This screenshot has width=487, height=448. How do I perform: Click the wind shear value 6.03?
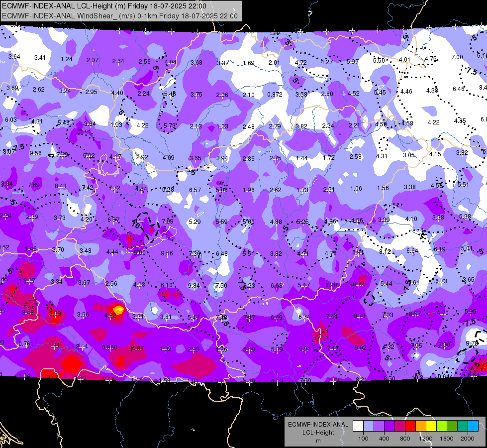[11, 119]
